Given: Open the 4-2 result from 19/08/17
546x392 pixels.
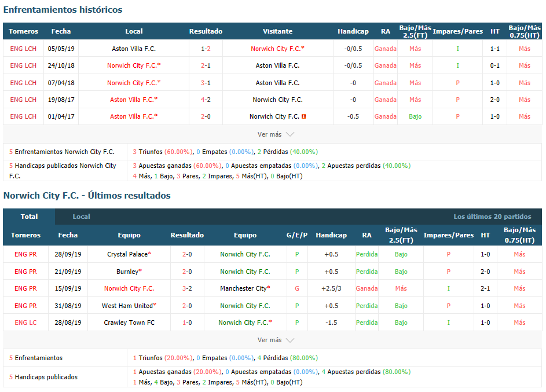Looking at the screenshot, I should (x=206, y=100).
